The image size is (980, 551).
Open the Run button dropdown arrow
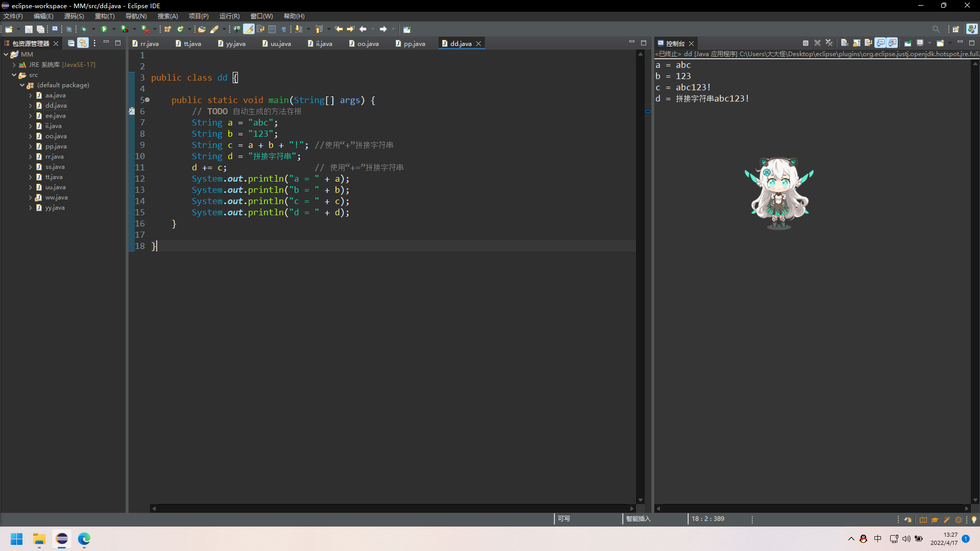point(114,29)
